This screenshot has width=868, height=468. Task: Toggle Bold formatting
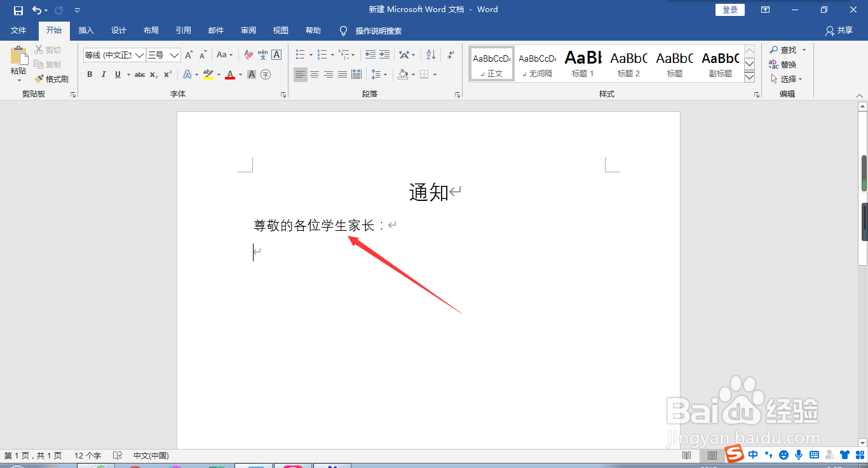[x=90, y=74]
